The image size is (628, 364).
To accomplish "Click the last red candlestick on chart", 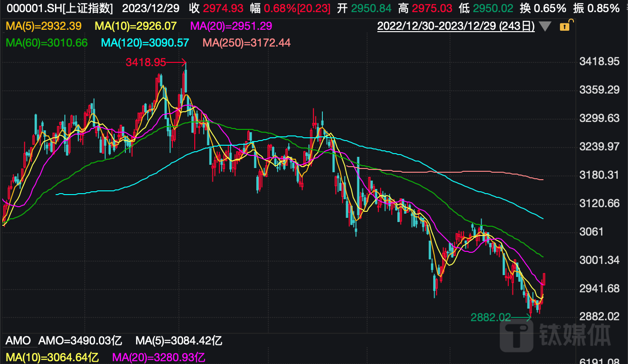I will (544, 279).
